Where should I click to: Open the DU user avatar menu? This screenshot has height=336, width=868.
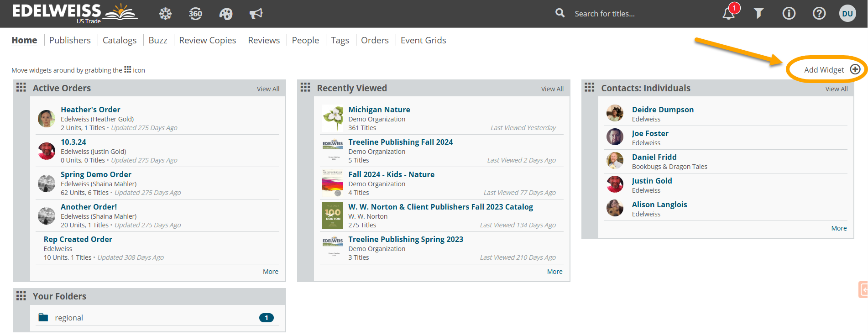(847, 14)
